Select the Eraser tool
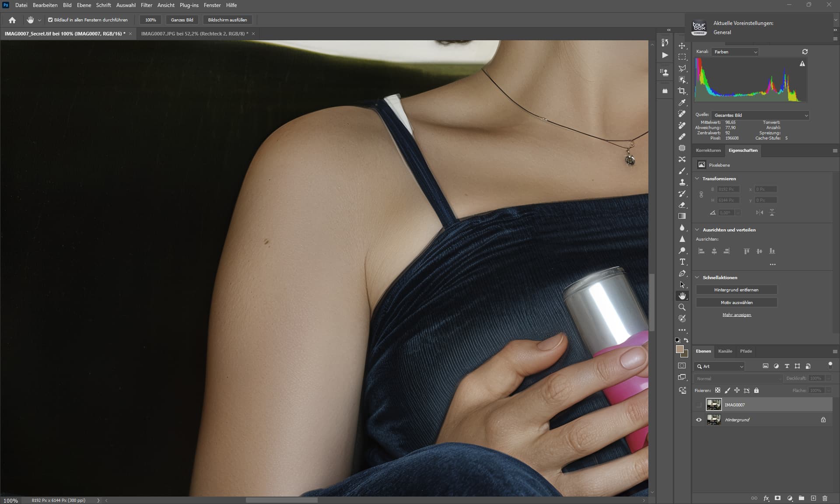This screenshot has height=504, width=840. 682,205
